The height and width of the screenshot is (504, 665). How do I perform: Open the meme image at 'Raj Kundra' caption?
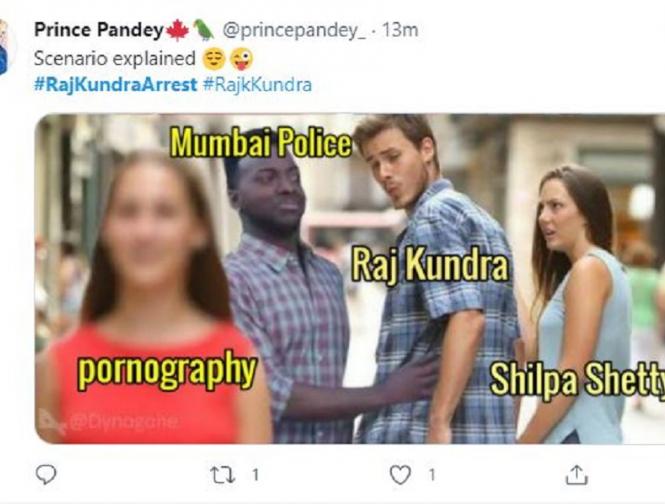pos(430,265)
